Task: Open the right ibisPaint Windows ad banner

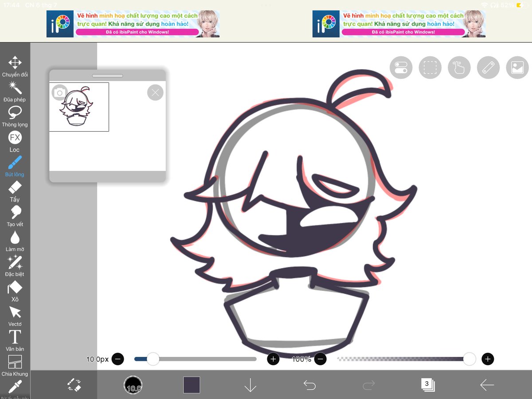Action: tap(399, 24)
